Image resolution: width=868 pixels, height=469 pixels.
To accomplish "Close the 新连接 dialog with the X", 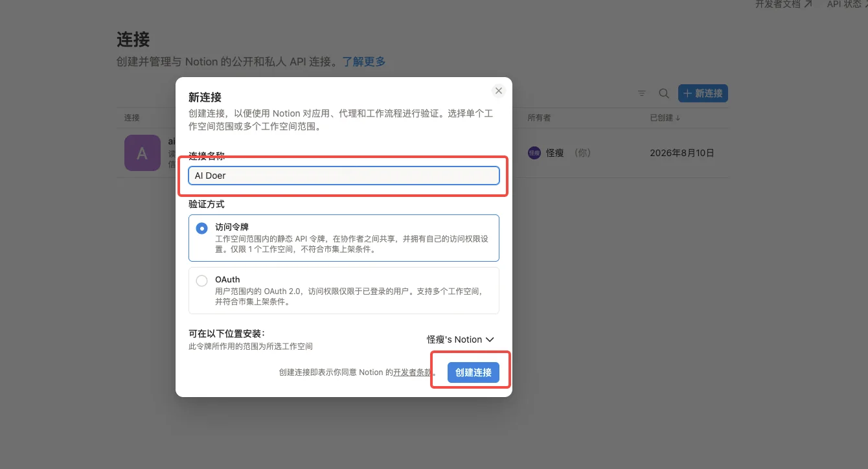I will pos(498,91).
